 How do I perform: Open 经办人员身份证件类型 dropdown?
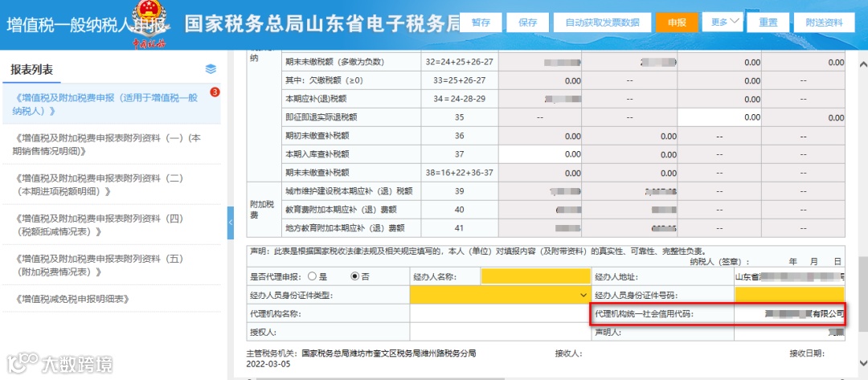tap(500, 295)
